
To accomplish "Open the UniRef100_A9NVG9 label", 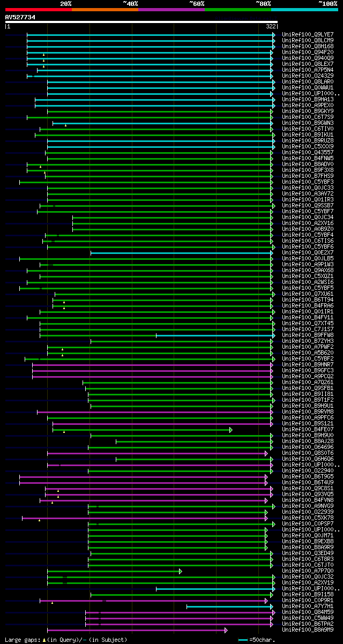I will (x=308, y=506).
